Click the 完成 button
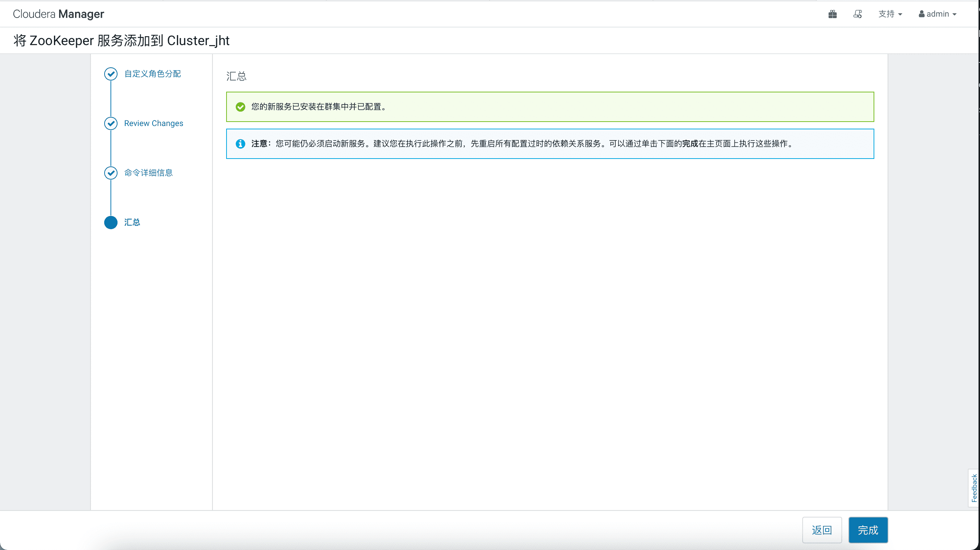The image size is (980, 550). pos(868,530)
